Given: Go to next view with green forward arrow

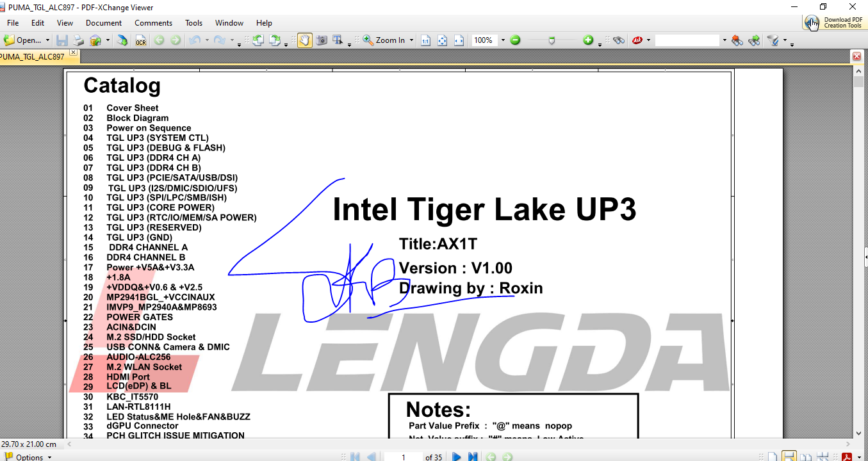Looking at the screenshot, I should click(x=175, y=40).
